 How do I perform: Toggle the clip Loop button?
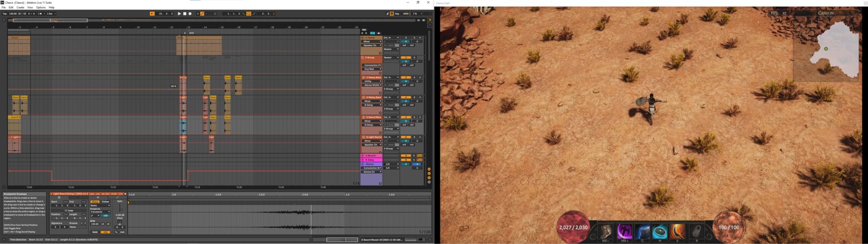click(69, 210)
